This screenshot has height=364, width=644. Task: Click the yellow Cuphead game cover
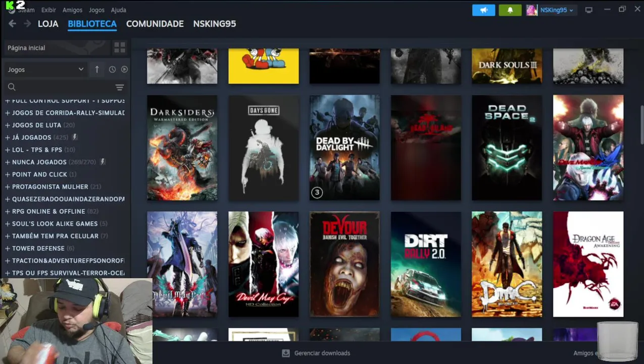263,66
